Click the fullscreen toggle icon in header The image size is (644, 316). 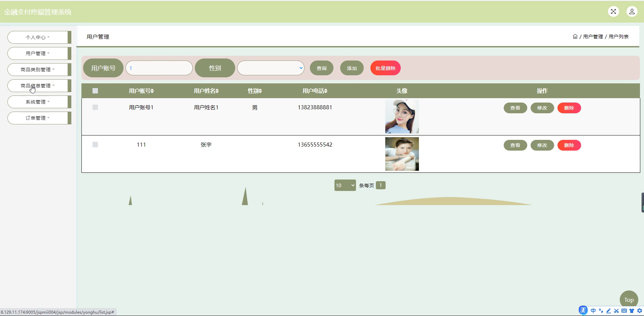point(613,11)
